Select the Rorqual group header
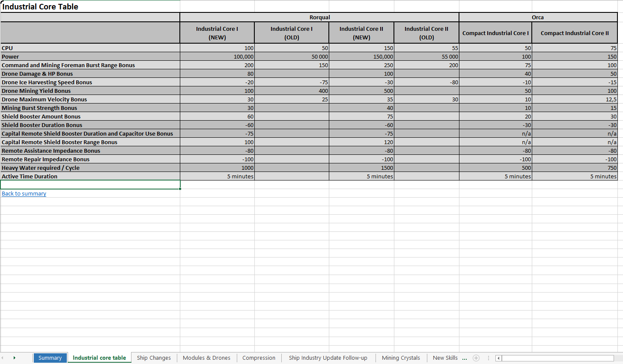 [x=319, y=18]
